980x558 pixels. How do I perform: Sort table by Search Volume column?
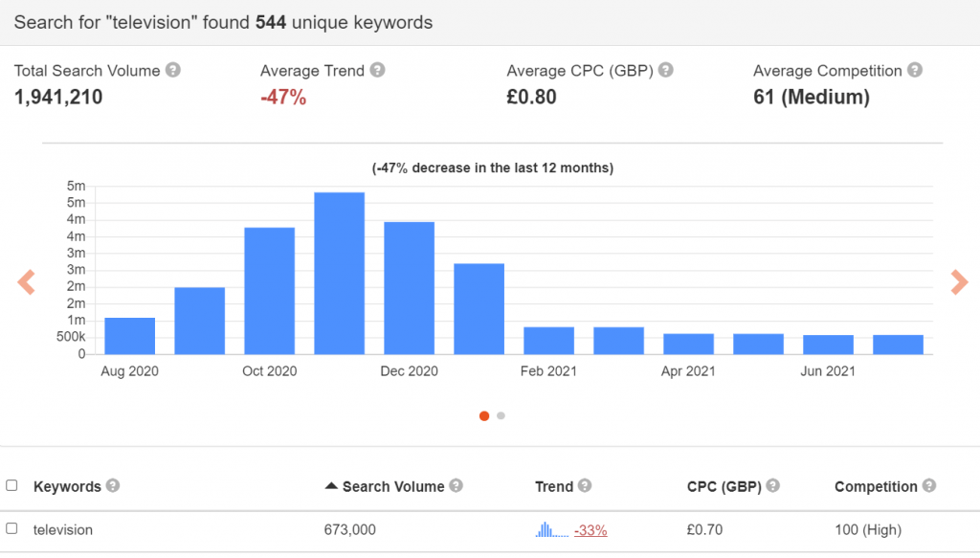(x=392, y=486)
